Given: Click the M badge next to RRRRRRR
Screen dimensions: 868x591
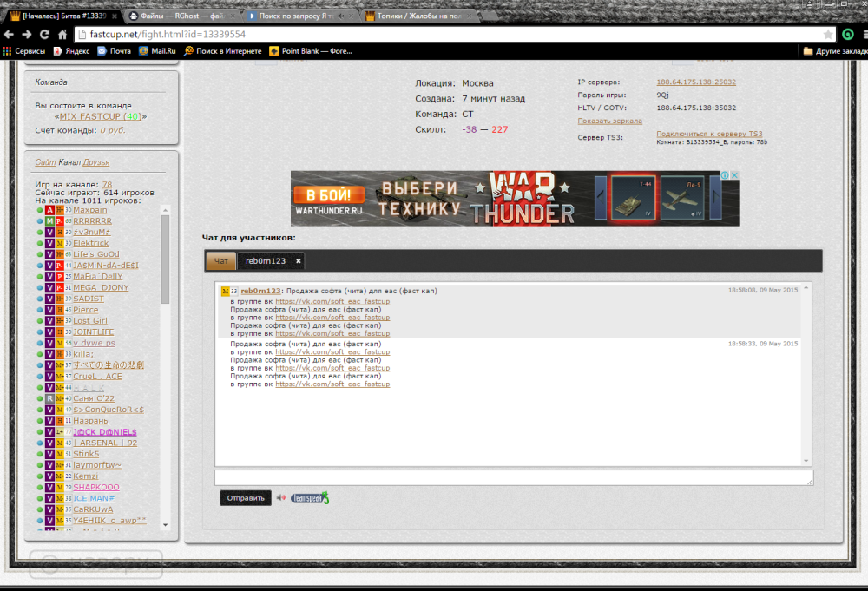Looking at the screenshot, I should coord(49,220).
